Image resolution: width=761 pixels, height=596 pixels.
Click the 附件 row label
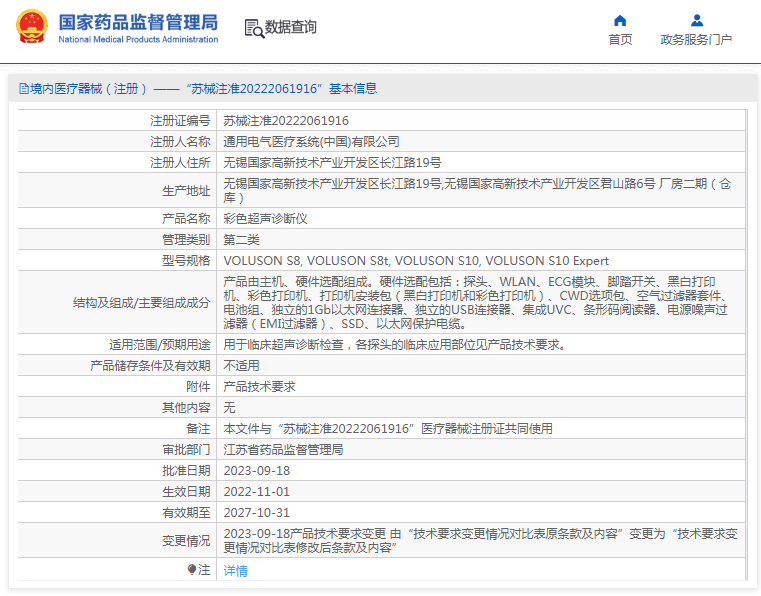[x=198, y=386]
